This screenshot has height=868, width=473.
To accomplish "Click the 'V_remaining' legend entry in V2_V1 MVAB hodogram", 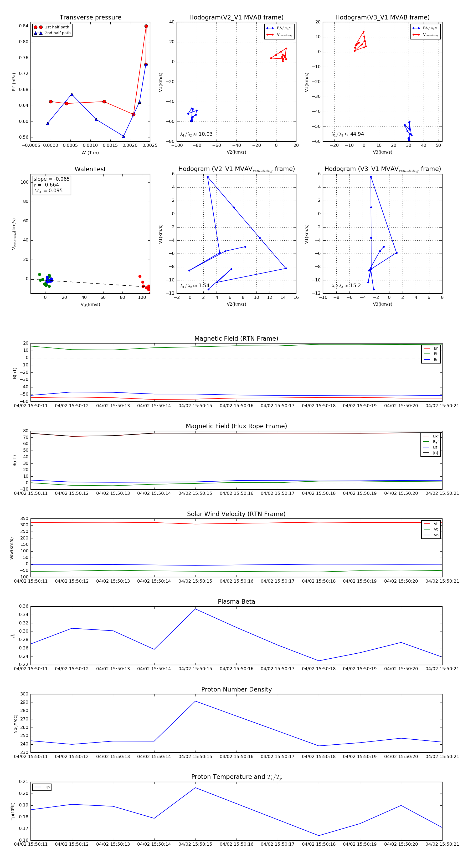I will [x=279, y=35].
